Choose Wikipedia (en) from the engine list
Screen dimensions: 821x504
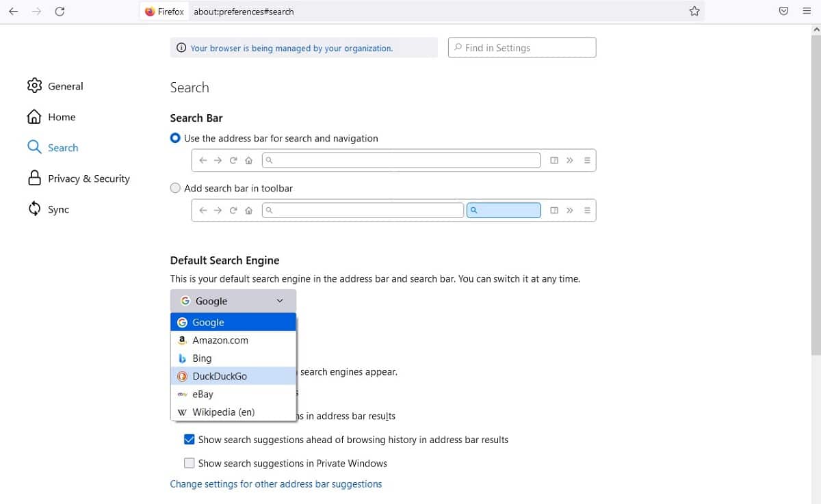(233, 412)
